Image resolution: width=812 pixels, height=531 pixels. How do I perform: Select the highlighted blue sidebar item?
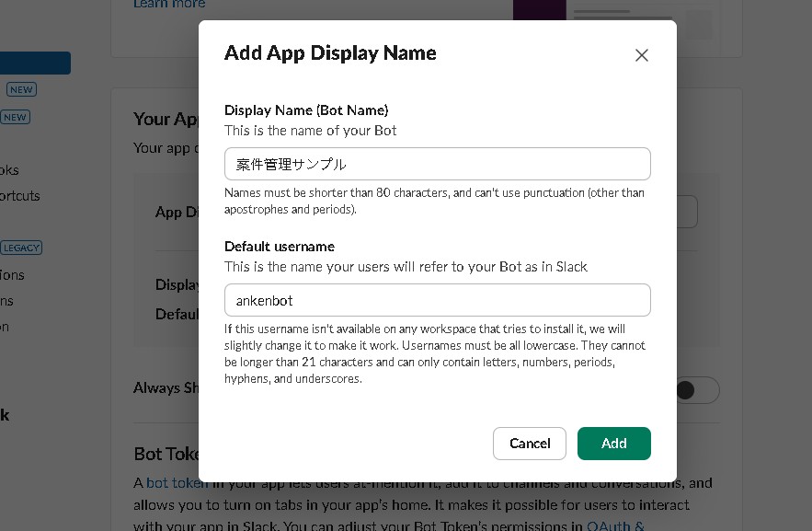[35, 63]
